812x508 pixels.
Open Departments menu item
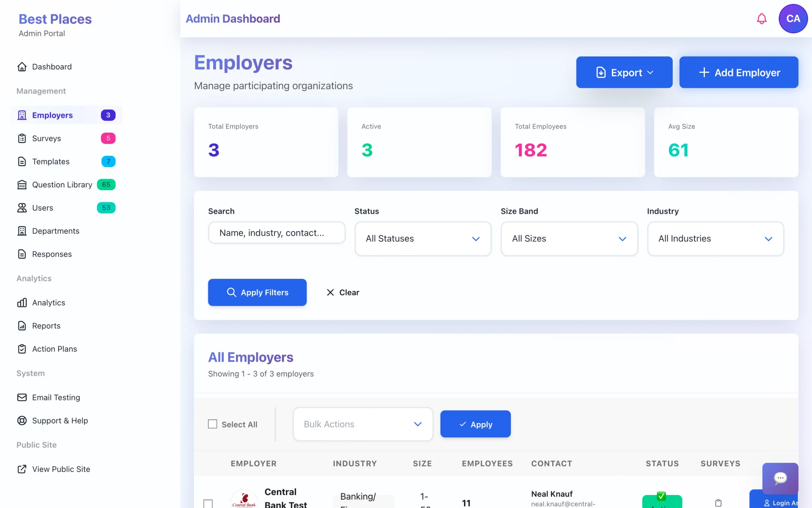coord(66,231)
